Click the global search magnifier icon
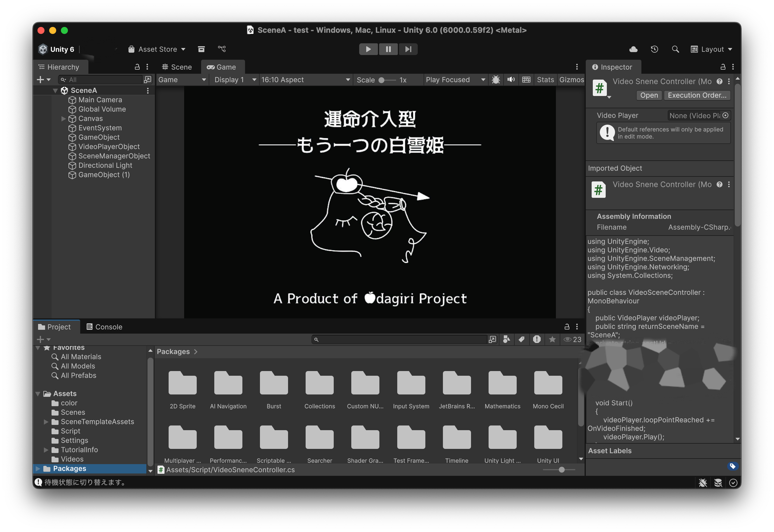 coord(675,49)
